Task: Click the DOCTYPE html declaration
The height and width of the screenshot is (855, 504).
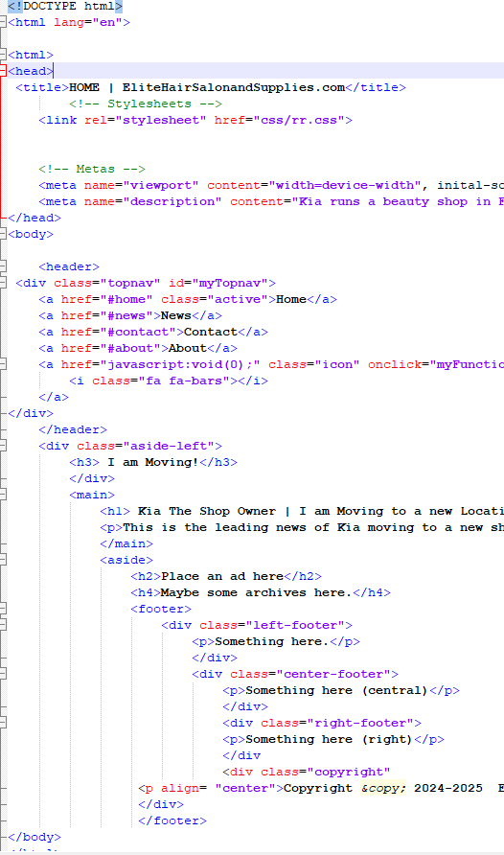Action: point(65,6)
